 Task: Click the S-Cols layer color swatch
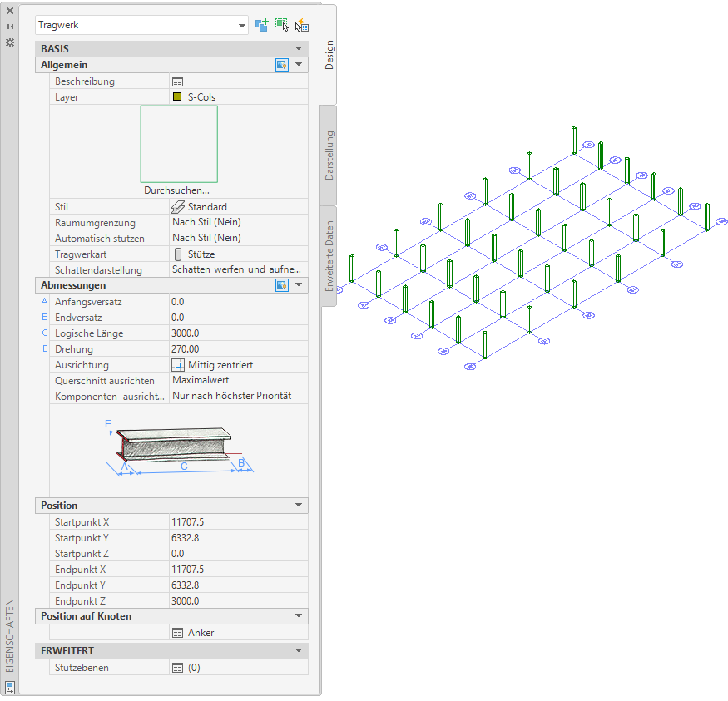tap(177, 96)
